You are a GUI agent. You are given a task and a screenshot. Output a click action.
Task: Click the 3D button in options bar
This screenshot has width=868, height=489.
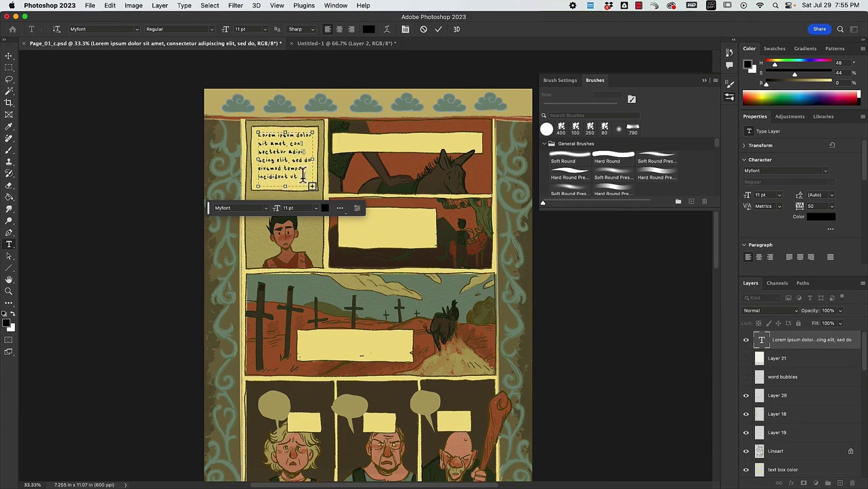click(456, 29)
